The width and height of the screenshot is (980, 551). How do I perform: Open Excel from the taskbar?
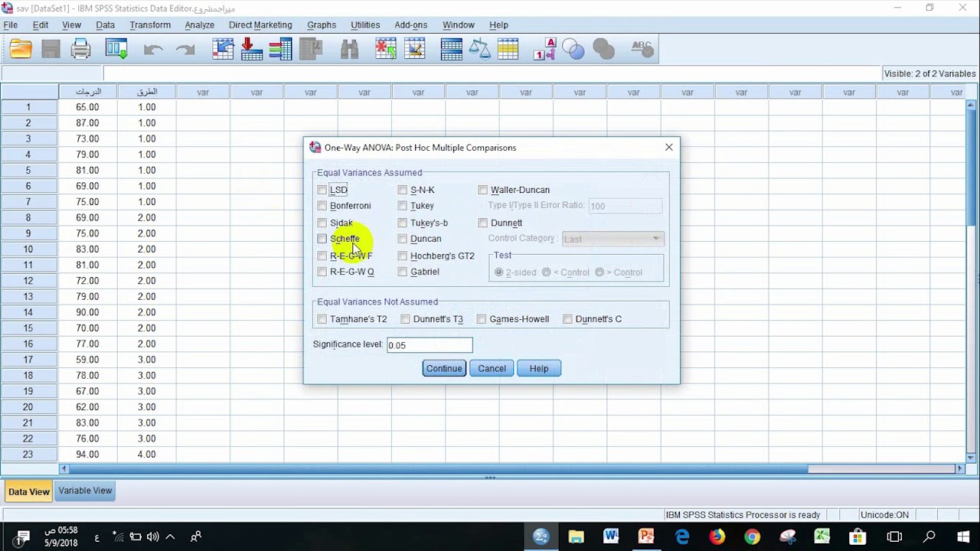click(x=822, y=536)
